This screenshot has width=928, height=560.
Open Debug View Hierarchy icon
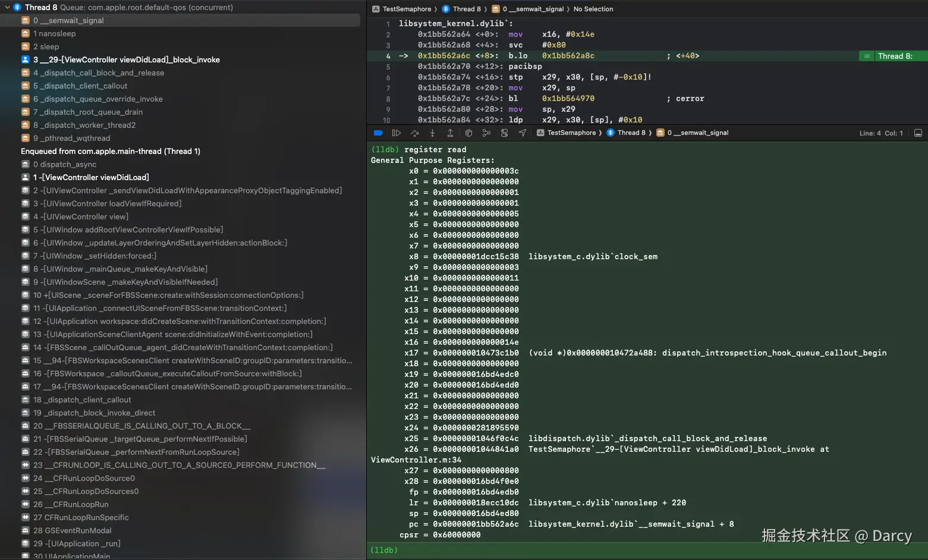tap(468, 133)
